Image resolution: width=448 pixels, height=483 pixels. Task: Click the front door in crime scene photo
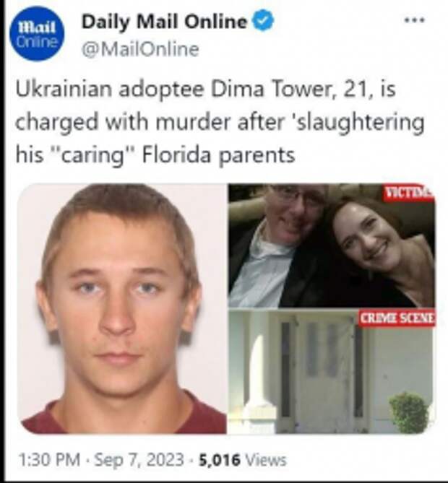click(322, 373)
